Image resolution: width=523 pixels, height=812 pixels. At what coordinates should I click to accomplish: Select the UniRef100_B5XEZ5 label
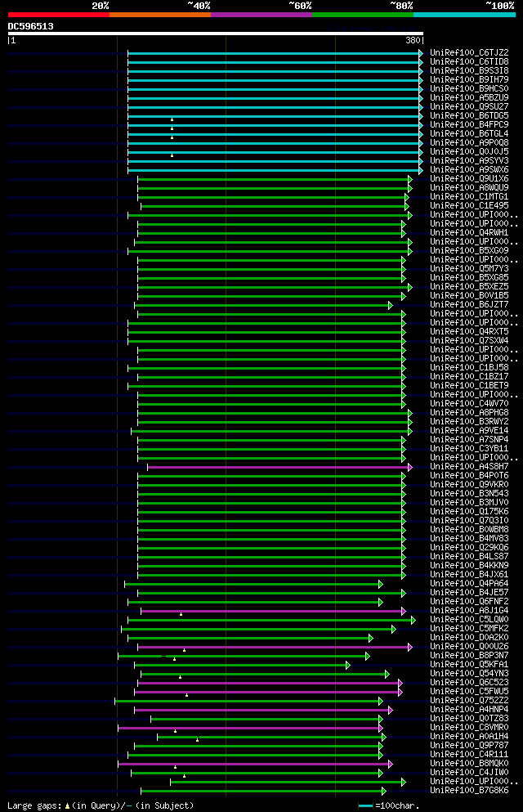(469, 286)
